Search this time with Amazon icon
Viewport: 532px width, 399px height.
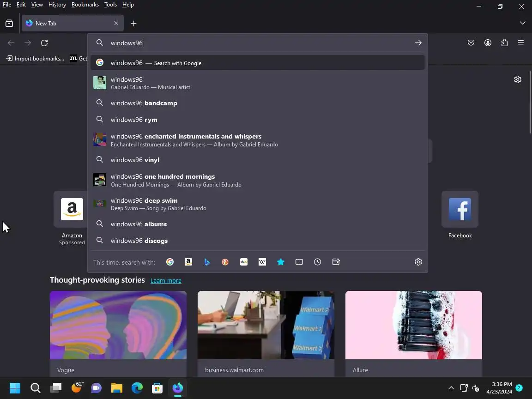point(188,262)
